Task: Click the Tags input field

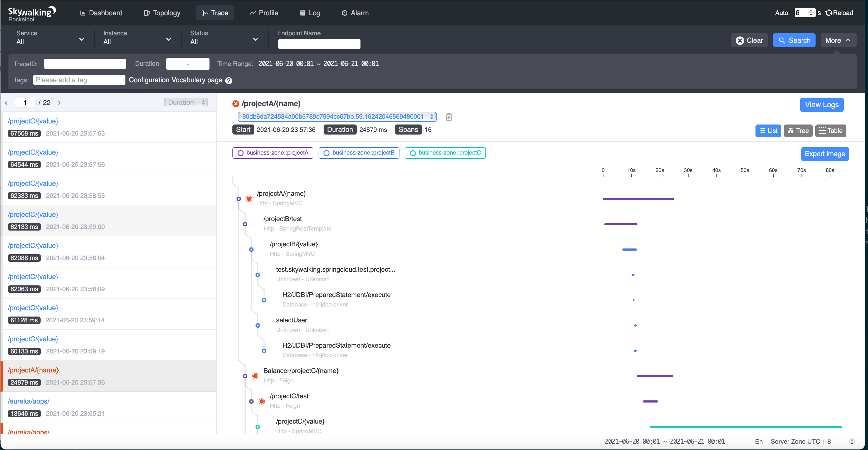Action: (79, 80)
